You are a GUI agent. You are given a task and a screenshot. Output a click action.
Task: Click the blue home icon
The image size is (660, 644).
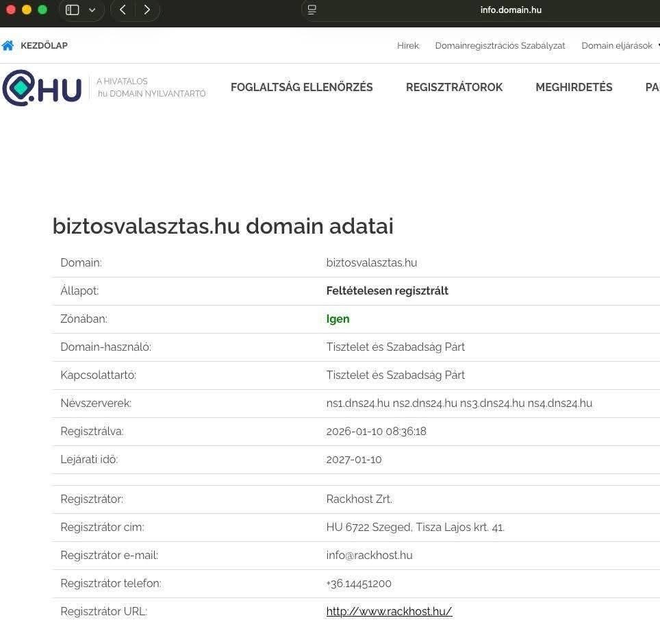coord(8,45)
